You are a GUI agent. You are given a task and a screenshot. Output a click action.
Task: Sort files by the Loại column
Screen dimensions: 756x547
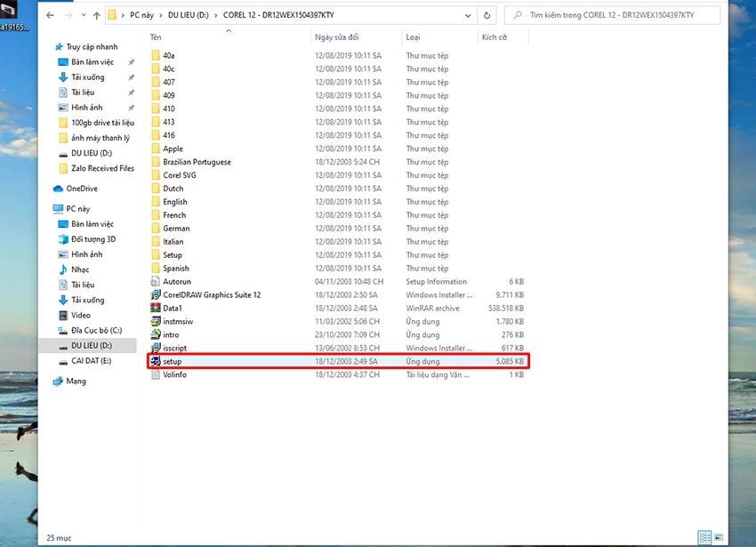(x=413, y=37)
